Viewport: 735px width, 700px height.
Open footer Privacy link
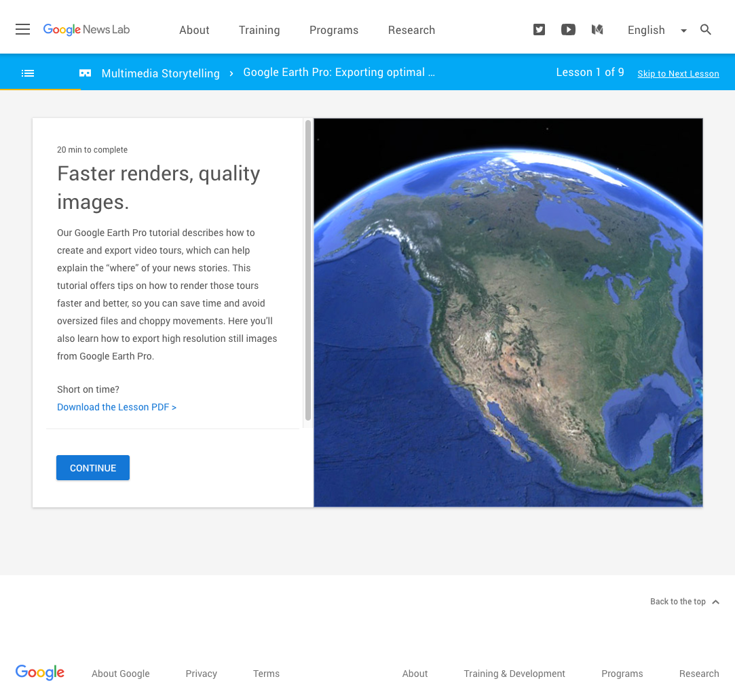pyautogui.click(x=201, y=674)
